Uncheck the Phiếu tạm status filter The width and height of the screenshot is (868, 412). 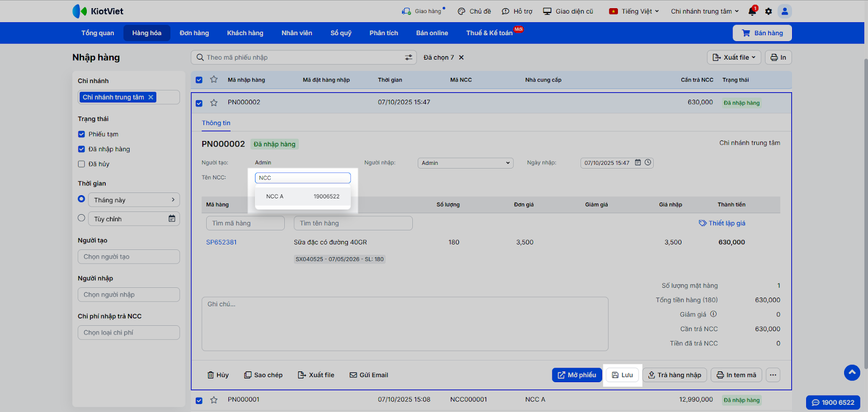click(x=81, y=134)
